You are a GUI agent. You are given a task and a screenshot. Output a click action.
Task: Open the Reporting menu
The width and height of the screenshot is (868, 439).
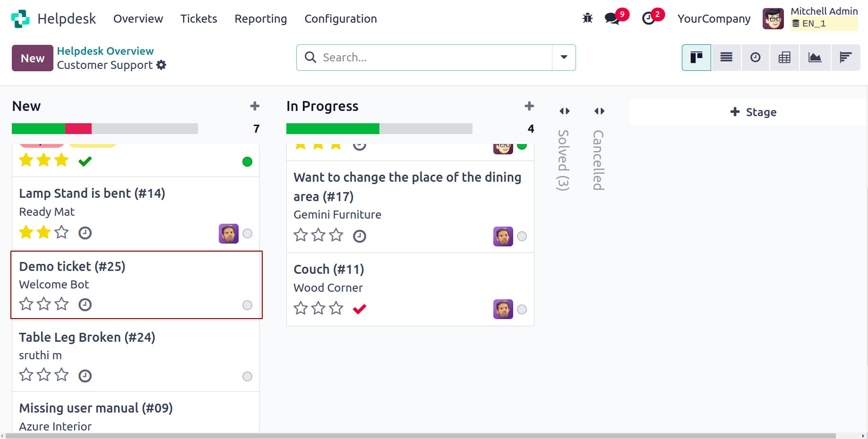pyautogui.click(x=260, y=18)
